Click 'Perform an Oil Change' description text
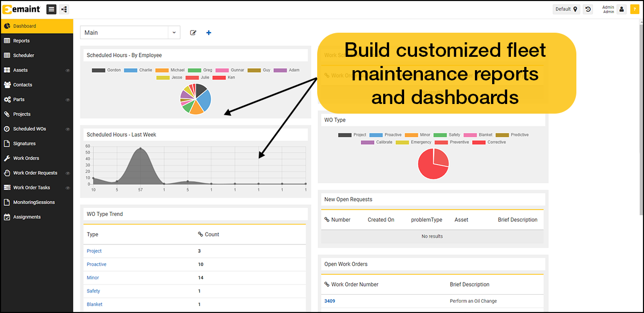Screen dimensions: 644x313 pyautogui.click(x=473, y=301)
